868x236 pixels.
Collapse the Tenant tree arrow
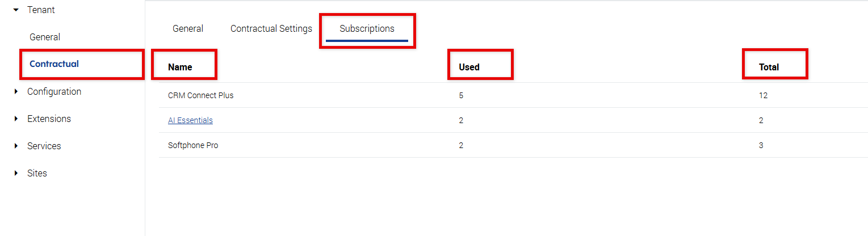coord(16,10)
